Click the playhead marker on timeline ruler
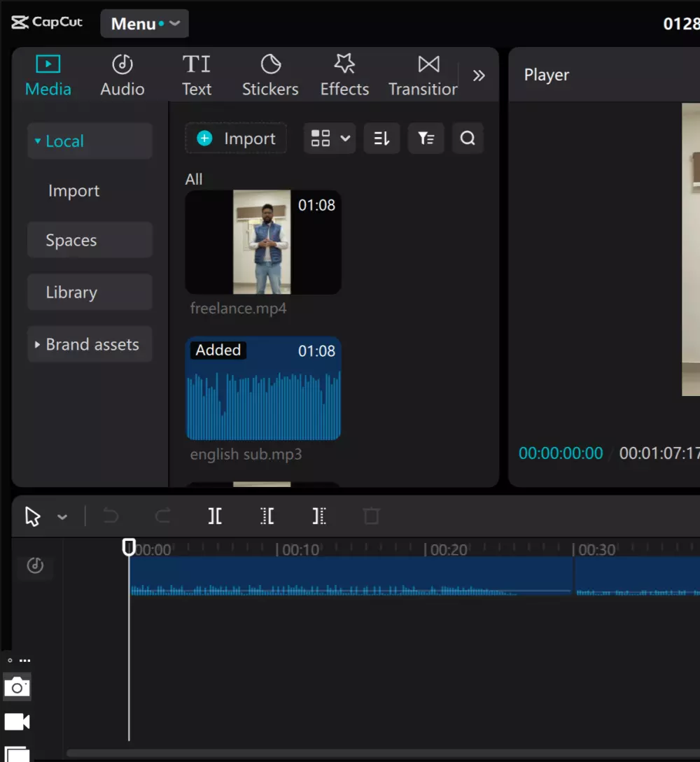 (129, 546)
